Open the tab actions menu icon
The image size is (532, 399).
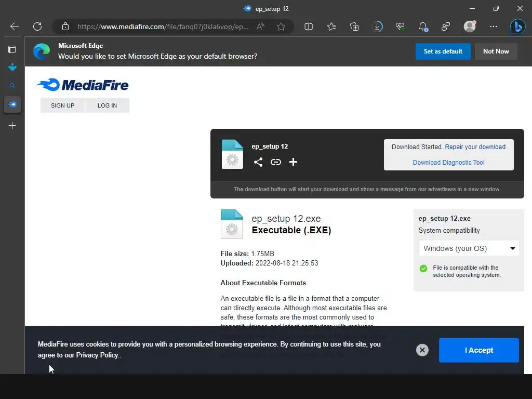click(x=12, y=49)
